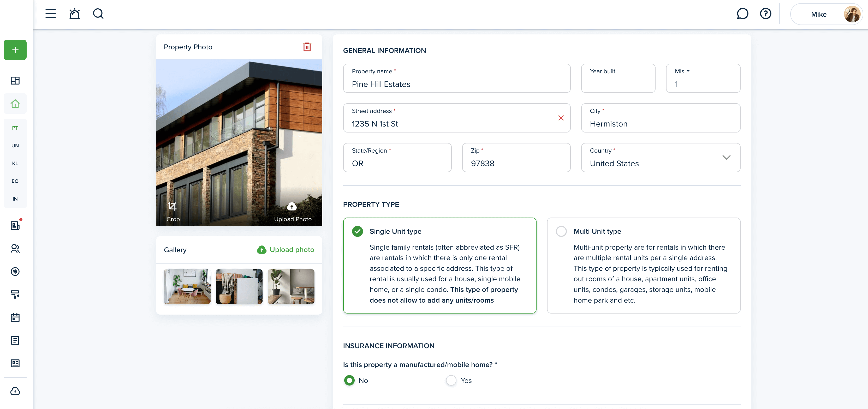Click the Crop photo tool
The height and width of the screenshot is (409, 868).
[x=173, y=212]
